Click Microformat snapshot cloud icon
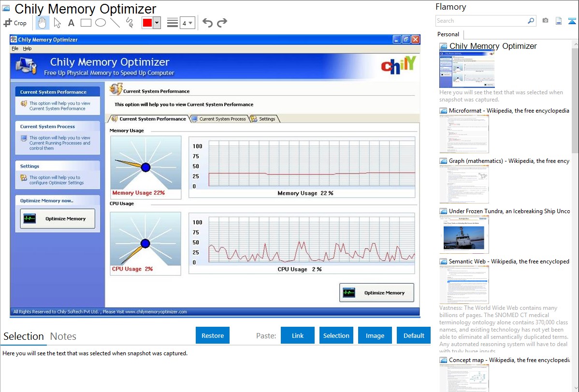 (443, 111)
